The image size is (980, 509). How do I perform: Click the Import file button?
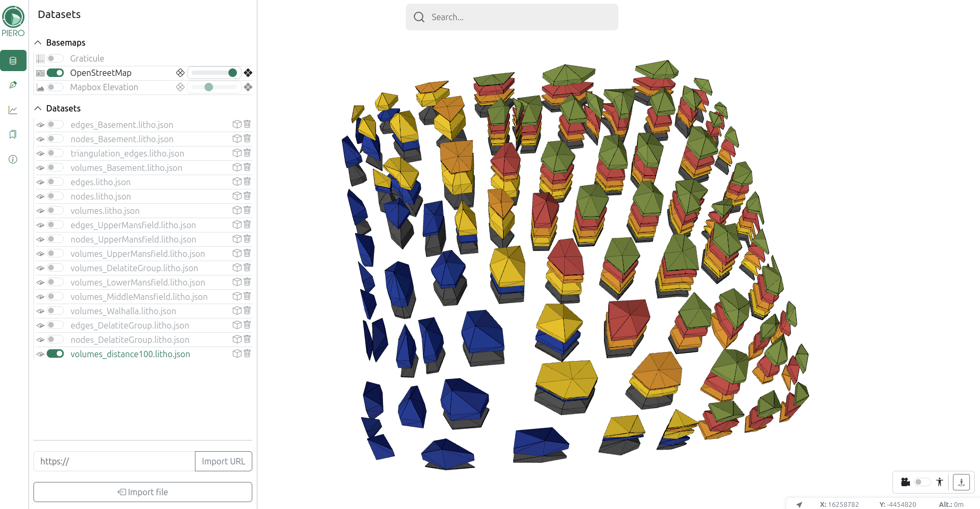[143, 492]
